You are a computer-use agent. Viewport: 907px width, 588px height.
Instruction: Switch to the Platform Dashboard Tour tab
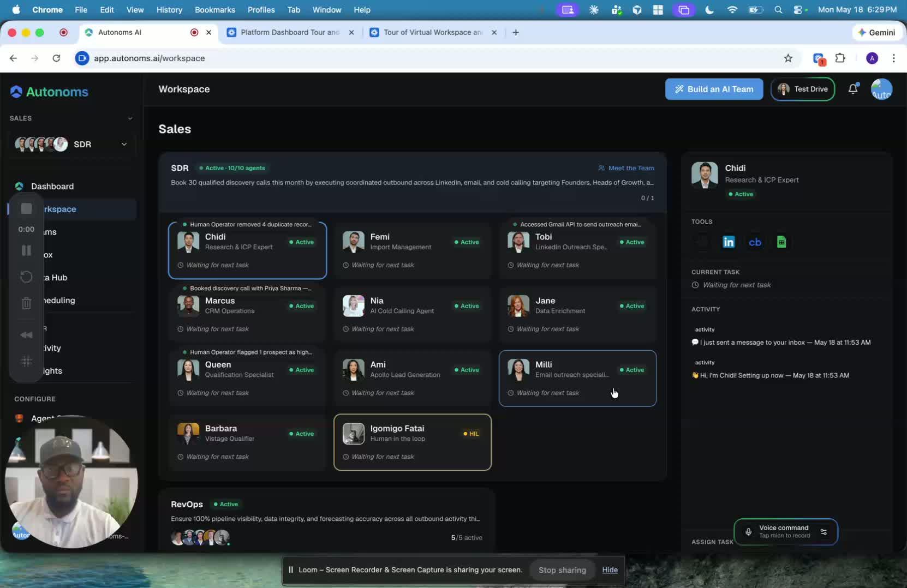[289, 32]
